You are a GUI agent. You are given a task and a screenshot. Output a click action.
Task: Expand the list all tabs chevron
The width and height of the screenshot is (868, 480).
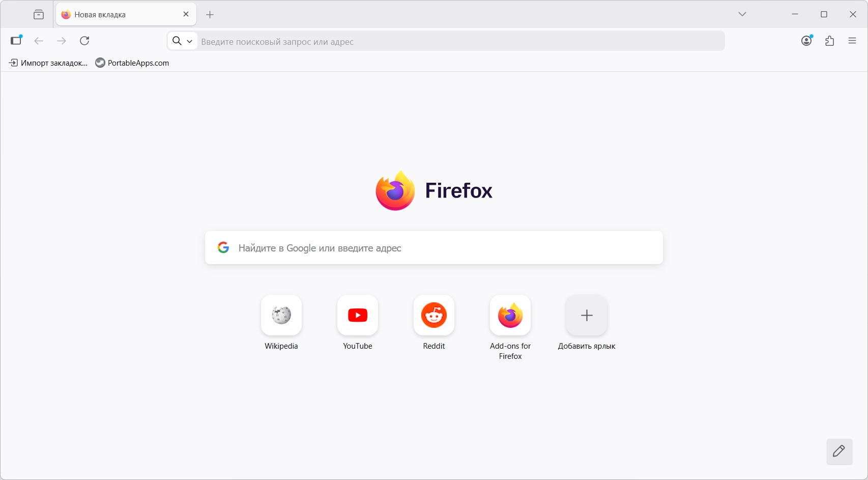742,14
